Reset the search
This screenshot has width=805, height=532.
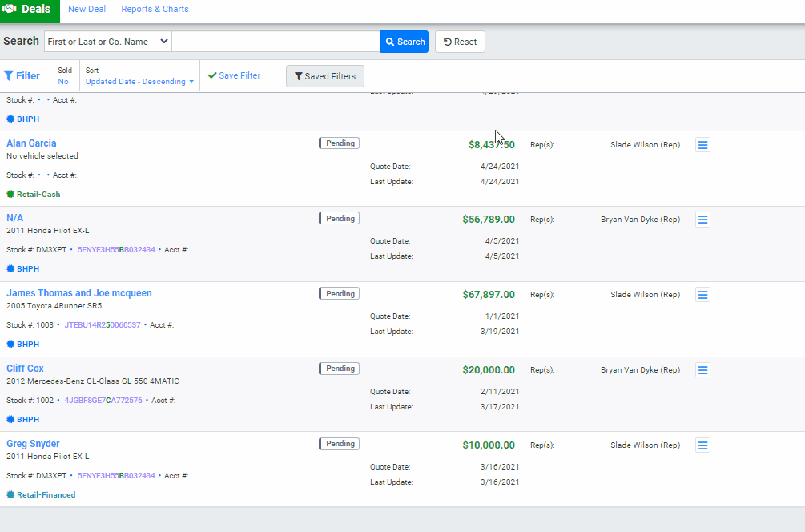460,42
